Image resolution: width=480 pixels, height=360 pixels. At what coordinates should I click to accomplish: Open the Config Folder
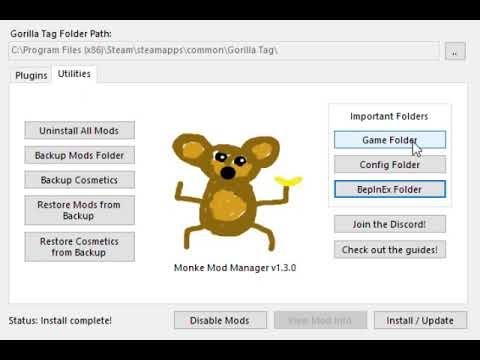390,164
